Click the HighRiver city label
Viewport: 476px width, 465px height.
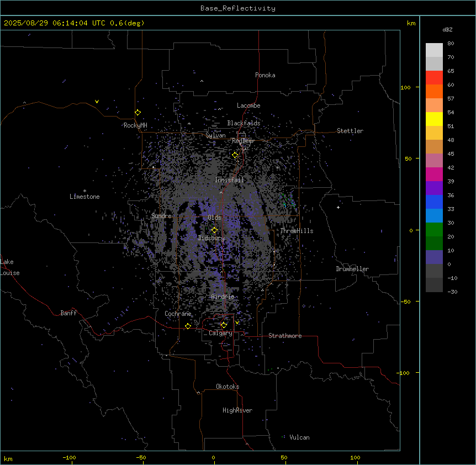click(x=237, y=410)
